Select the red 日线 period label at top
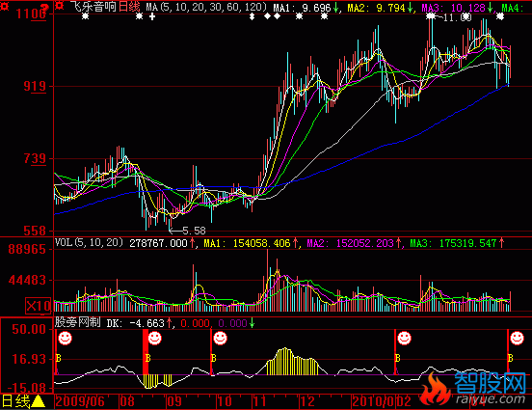This screenshot has height=410, width=532. [129, 7]
